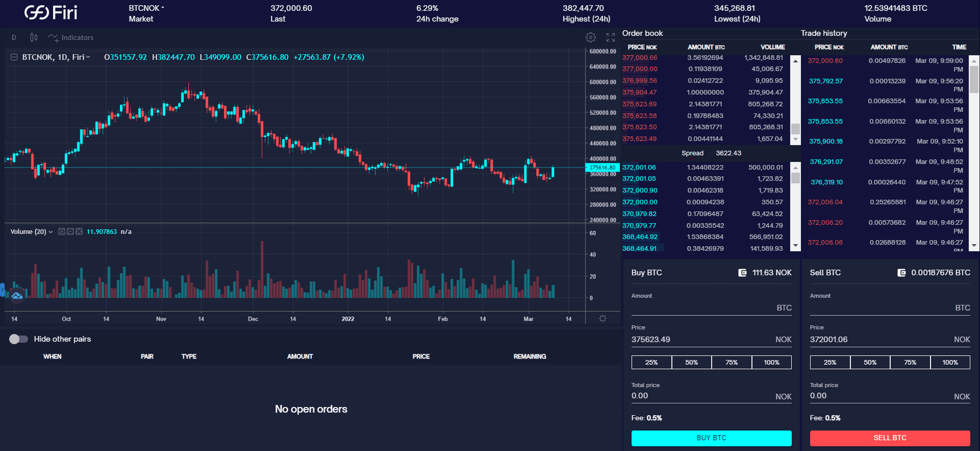Viewport: 980px width, 451px height.
Task: Enter fullscreen chart mode
Action: coord(610,37)
